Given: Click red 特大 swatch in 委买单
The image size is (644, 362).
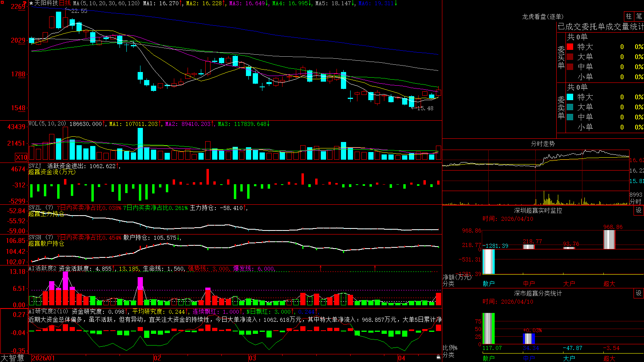Looking at the screenshot, I should point(570,47).
